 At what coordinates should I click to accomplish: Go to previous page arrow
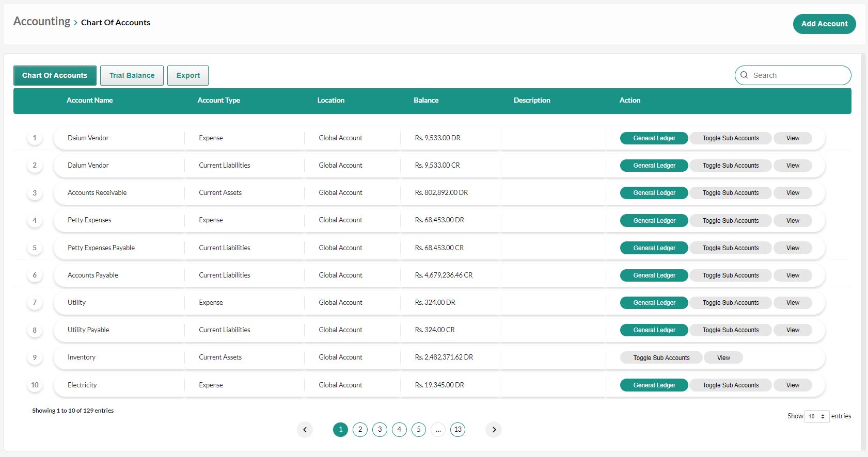point(305,430)
